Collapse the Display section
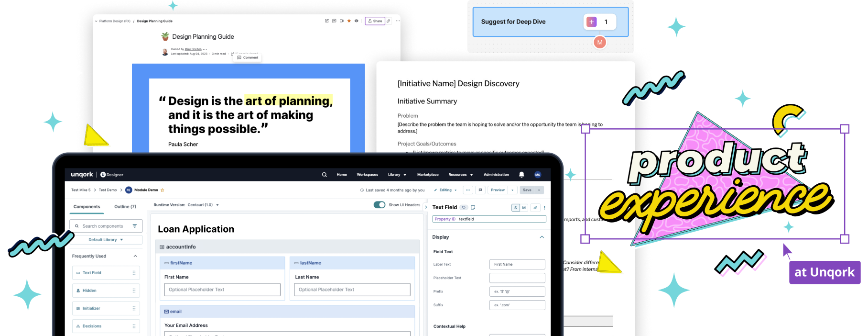This screenshot has width=868, height=336. coord(542,237)
